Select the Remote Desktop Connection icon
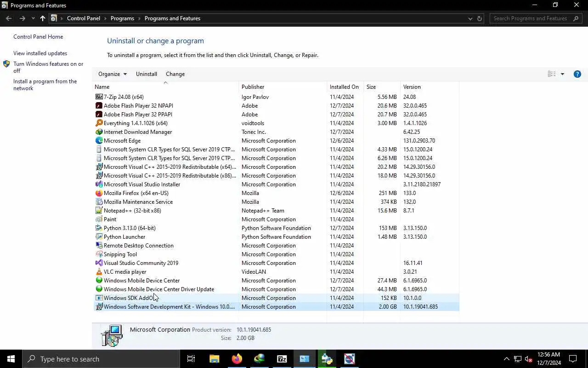The image size is (588, 368). coord(99,246)
